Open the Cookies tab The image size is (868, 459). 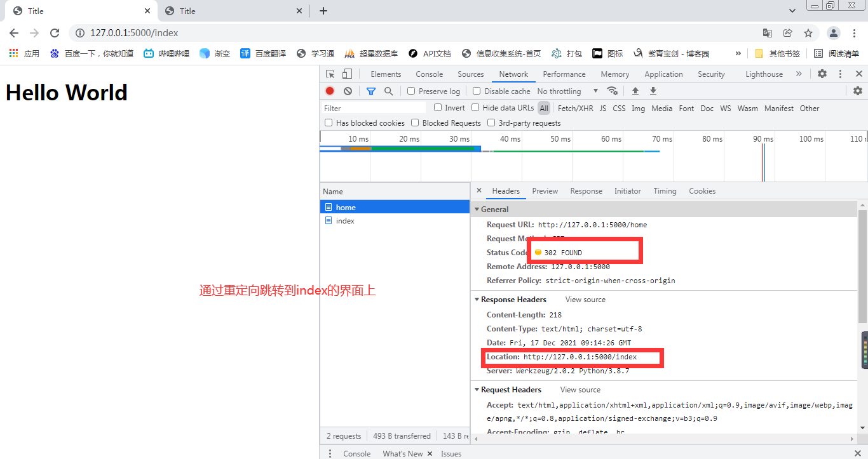pos(702,190)
